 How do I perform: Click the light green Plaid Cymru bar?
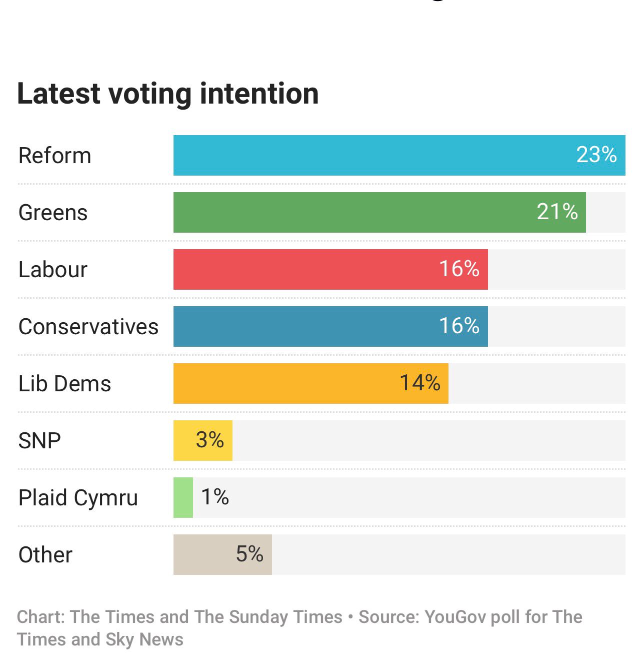(183, 498)
